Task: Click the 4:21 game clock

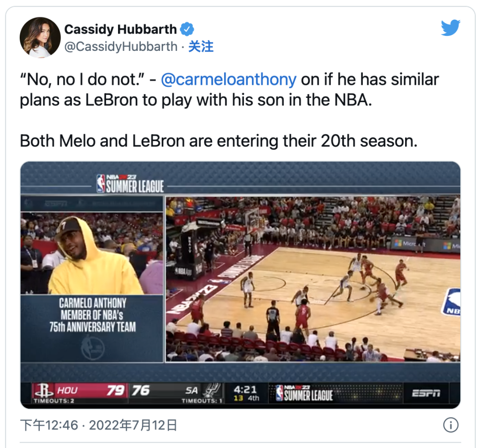Action: (x=245, y=389)
